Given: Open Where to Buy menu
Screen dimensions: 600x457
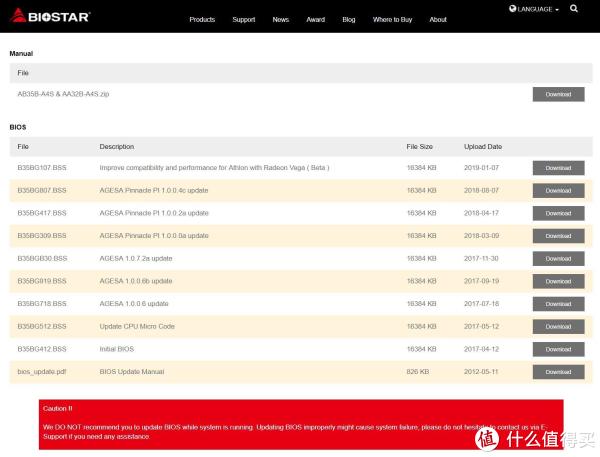Looking at the screenshot, I should [x=392, y=20].
